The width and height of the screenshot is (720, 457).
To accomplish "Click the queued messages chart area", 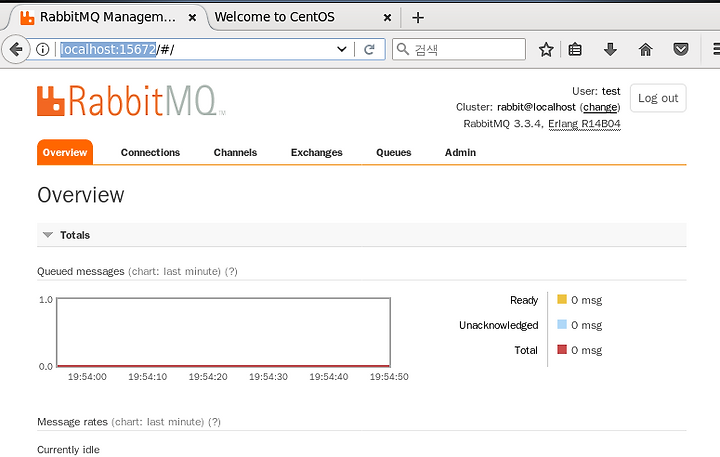I will 224,332.
